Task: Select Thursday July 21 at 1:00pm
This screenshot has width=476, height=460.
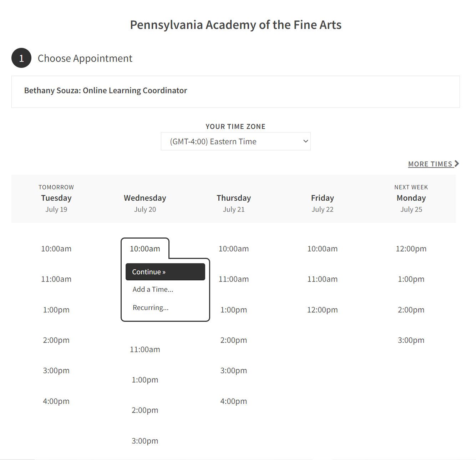Action: click(233, 310)
